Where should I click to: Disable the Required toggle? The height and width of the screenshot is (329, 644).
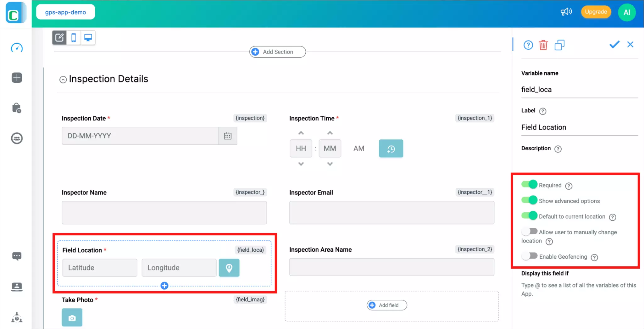[529, 184]
